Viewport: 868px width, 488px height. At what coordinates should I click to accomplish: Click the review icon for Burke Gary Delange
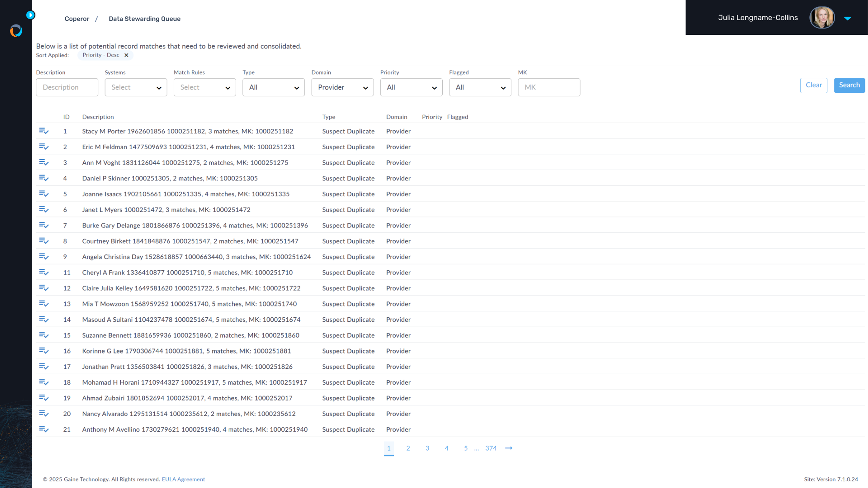(44, 225)
